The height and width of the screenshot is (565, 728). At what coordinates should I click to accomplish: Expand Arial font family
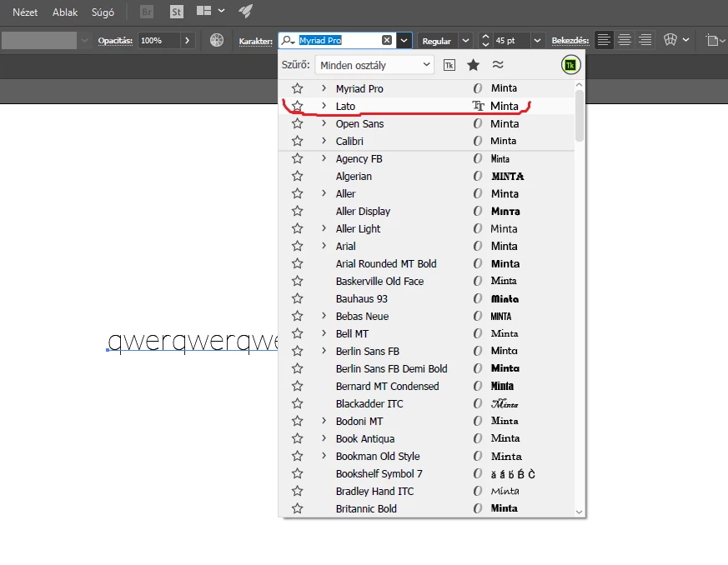coord(324,245)
